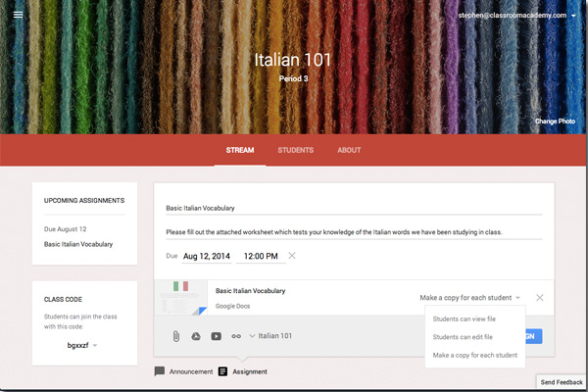Clear the due date with the X icon

(292, 256)
